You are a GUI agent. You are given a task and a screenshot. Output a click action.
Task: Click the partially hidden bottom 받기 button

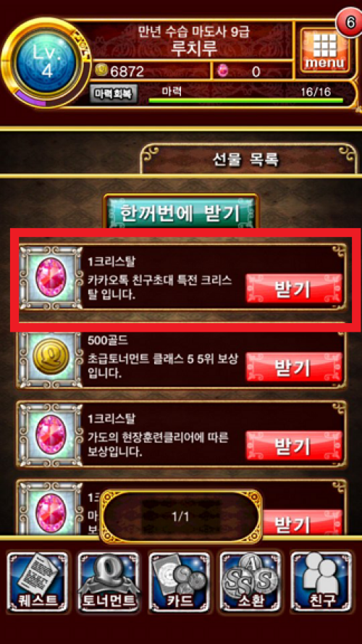tap(303, 522)
